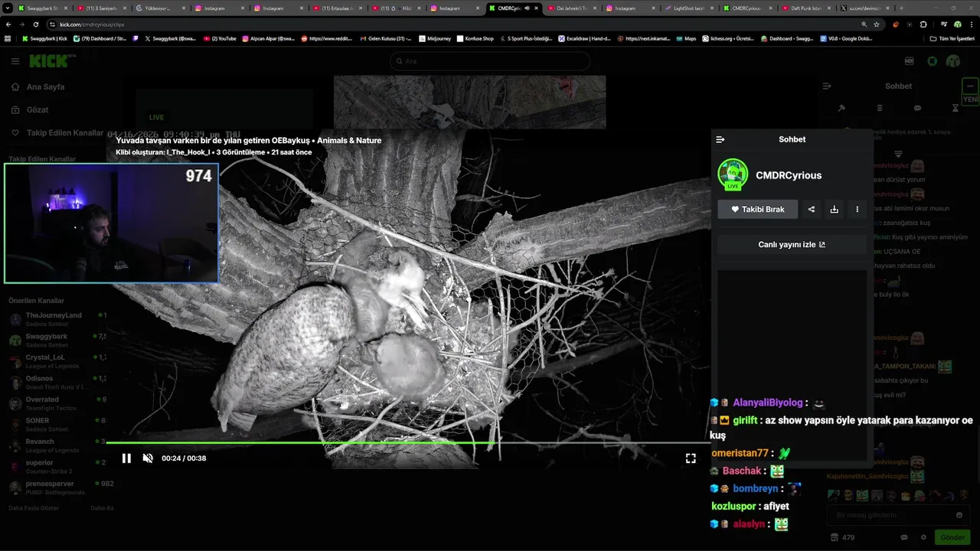Open Excalidraw bookmark
980x551 pixels.
click(584, 38)
